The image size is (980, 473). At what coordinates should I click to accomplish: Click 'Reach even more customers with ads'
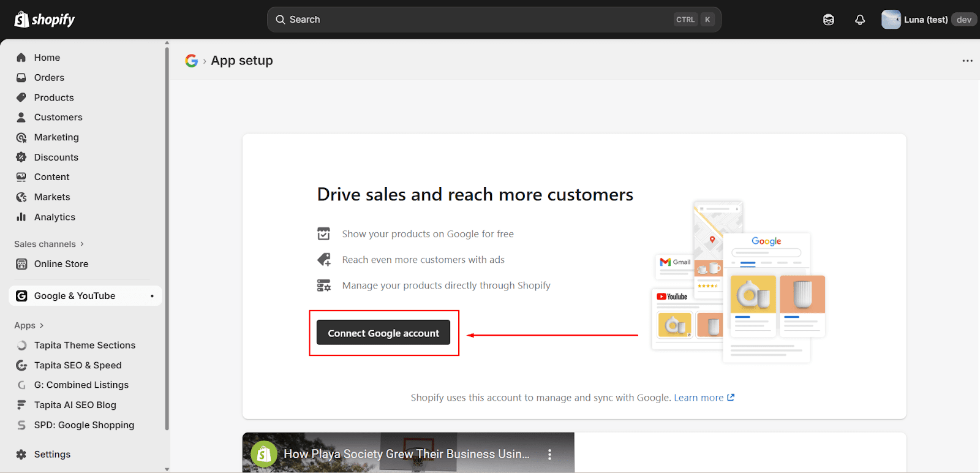pyautogui.click(x=423, y=260)
